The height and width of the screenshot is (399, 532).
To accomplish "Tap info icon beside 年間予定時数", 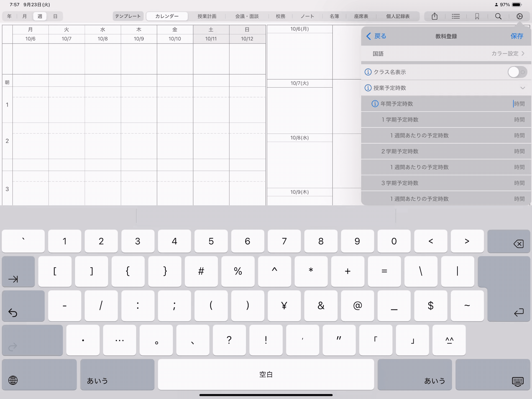I will pos(375,104).
